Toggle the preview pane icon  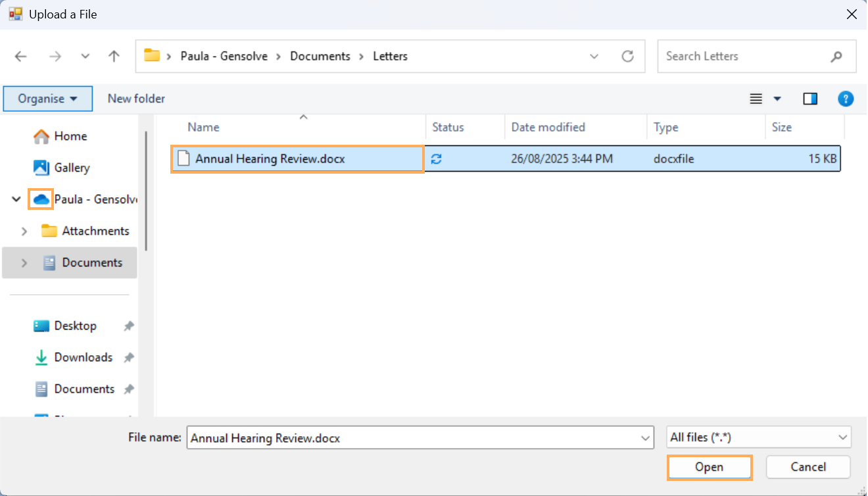[x=810, y=99]
